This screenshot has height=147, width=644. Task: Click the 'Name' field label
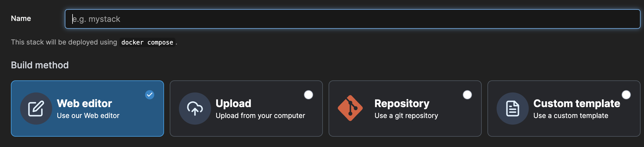21,18
